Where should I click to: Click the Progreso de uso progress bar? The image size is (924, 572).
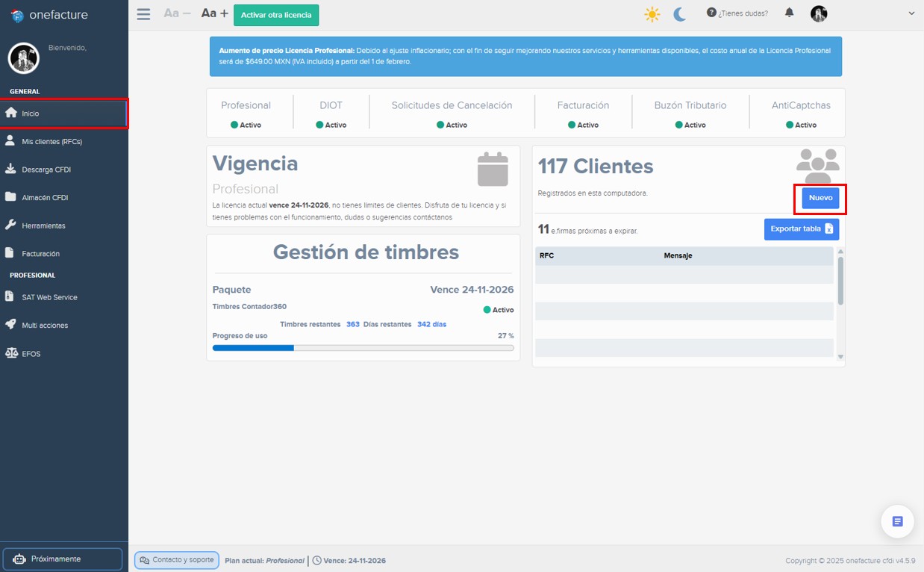[x=363, y=347]
